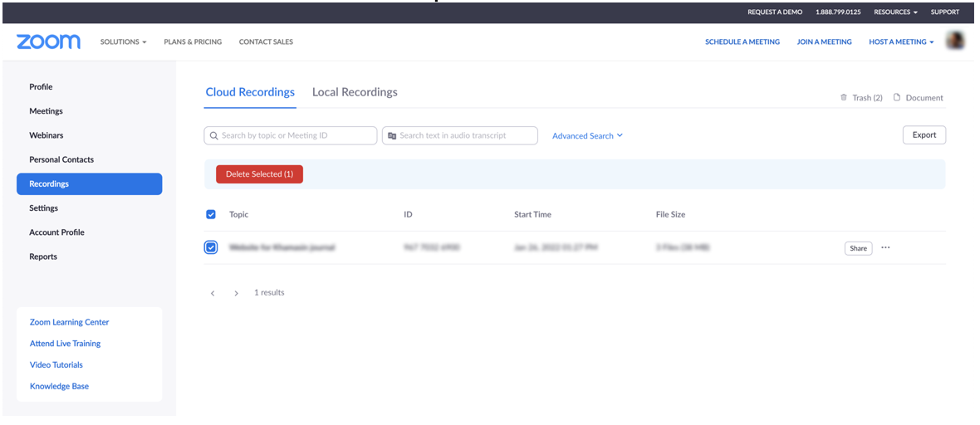This screenshot has height=425, width=980.
Task: Expand the Solutions dropdown
Action: click(x=123, y=42)
